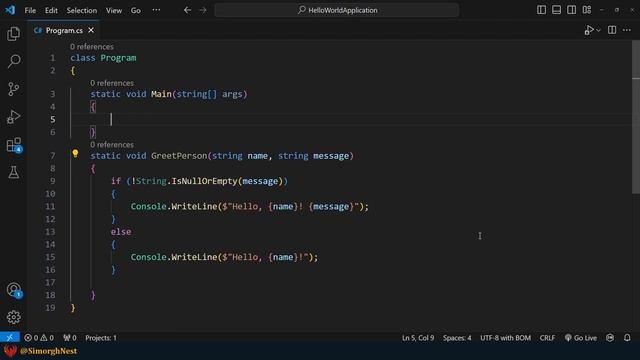Open the Explorer view in activity bar

(x=13, y=33)
